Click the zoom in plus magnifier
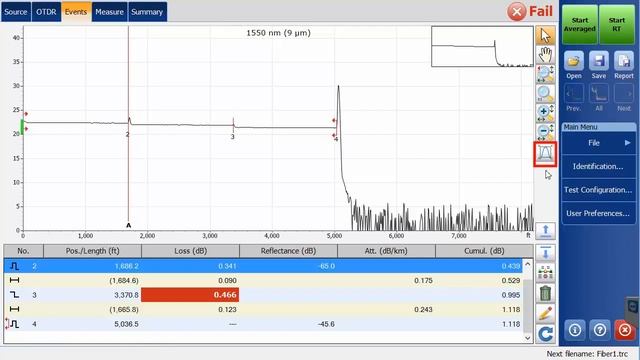The image size is (640, 360). pyautogui.click(x=545, y=113)
